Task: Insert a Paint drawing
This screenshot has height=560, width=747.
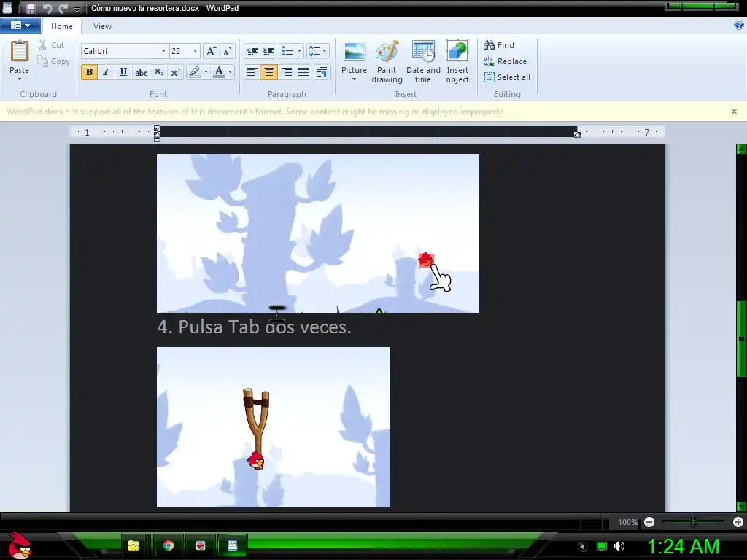Action: (387, 62)
